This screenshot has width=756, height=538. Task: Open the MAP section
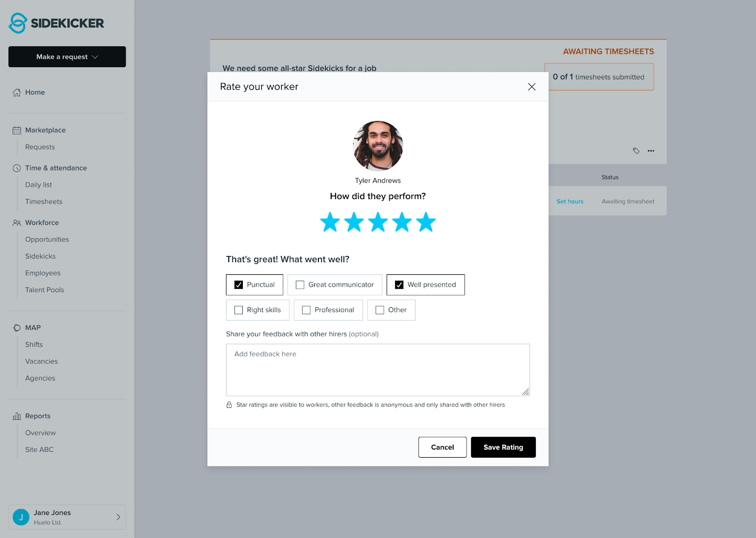[33, 328]
